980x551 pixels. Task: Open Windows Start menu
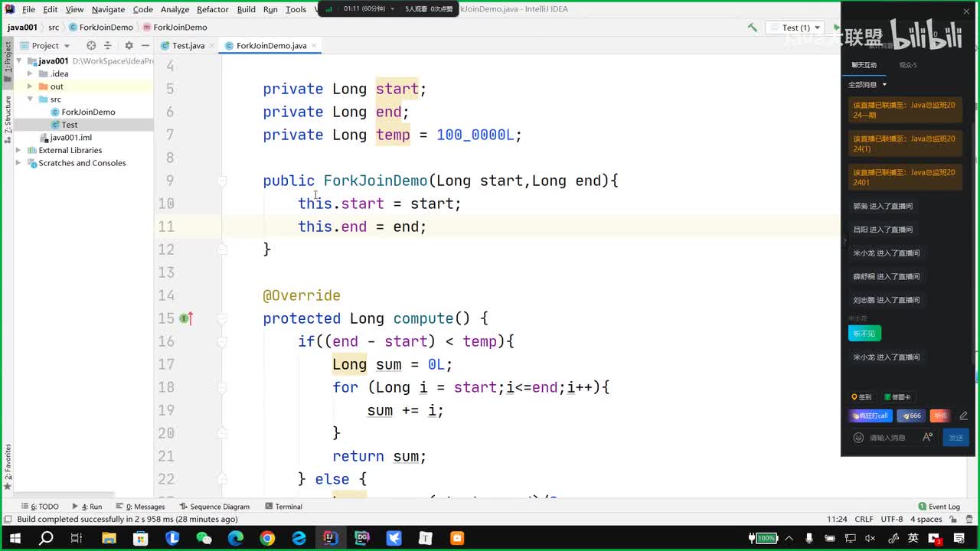click(14, 538)
